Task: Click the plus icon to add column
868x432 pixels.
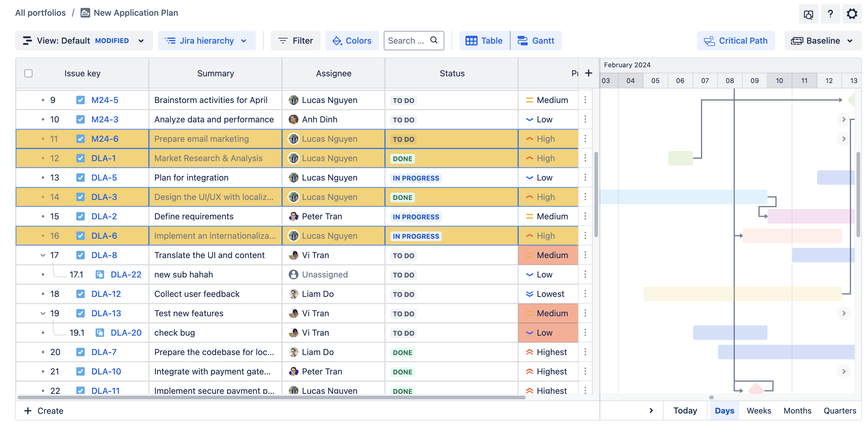Action: pyautogui.click(x=588, y=73)
